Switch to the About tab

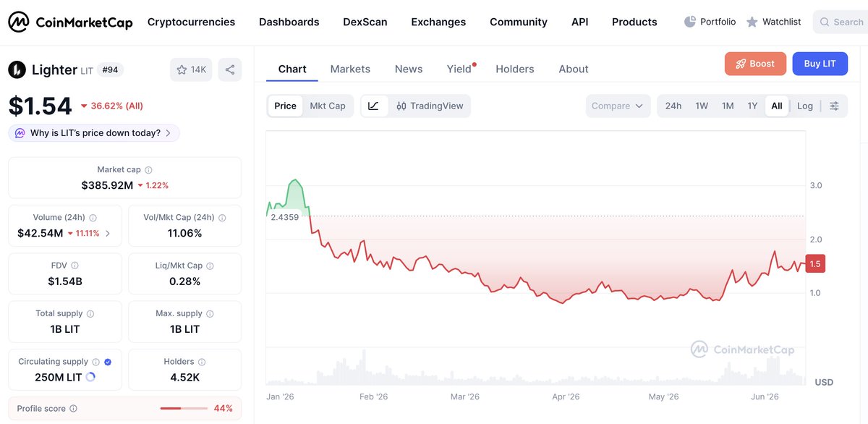574,69
